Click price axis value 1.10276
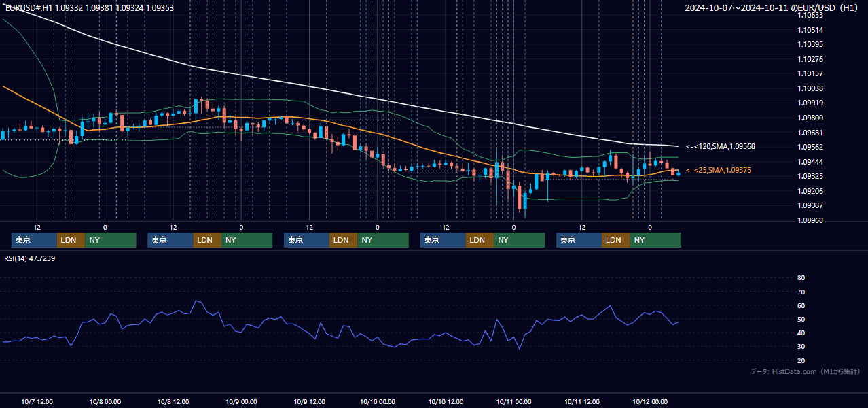868x408 pixels. pyautogui.click(x=810, y=59)
